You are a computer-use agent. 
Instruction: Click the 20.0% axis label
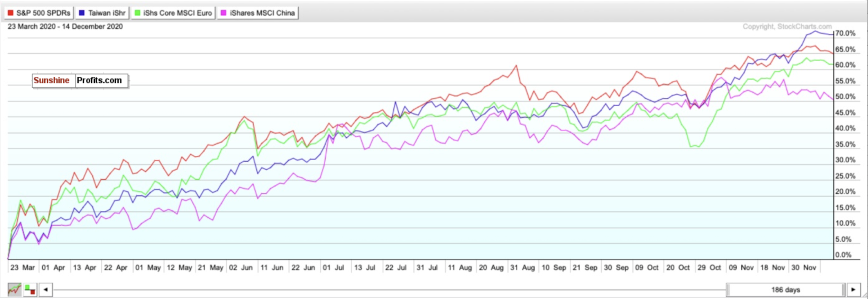coord(845,192)
